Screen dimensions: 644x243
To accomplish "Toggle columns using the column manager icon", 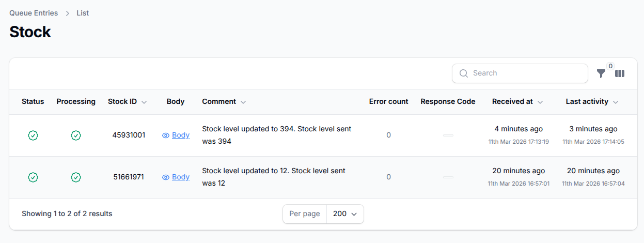I will (x=620, y=73).
